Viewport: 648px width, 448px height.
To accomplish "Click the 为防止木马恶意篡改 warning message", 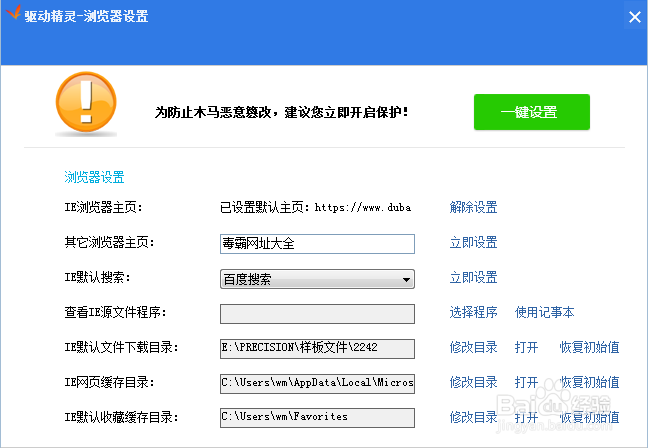I will [281, 112].
